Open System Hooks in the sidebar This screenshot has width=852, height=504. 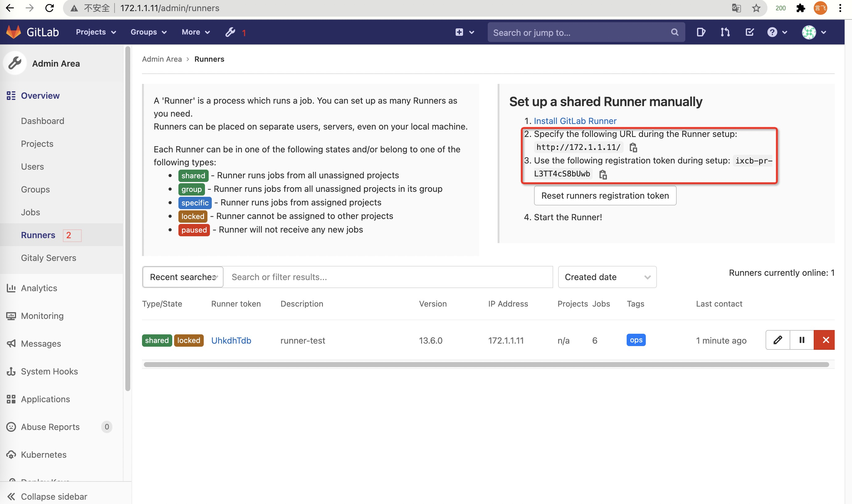(49, 371)
